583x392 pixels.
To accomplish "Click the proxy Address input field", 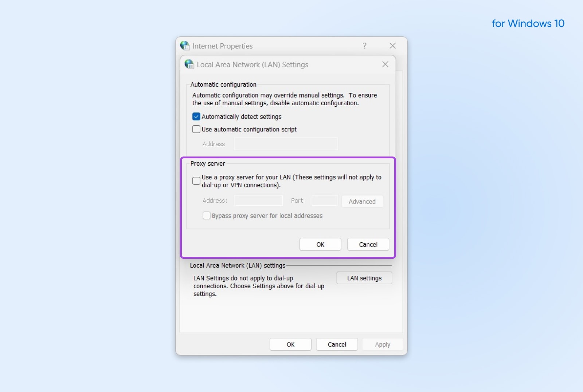I will click(x=258, y=200).
